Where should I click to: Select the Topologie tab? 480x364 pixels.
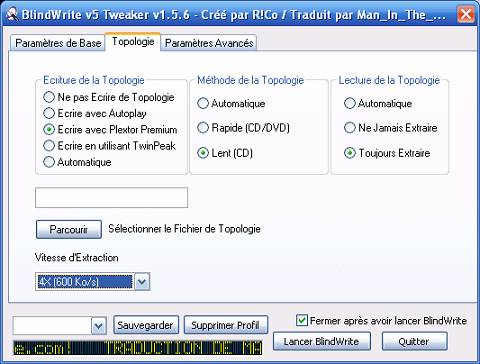coord(133,42)
